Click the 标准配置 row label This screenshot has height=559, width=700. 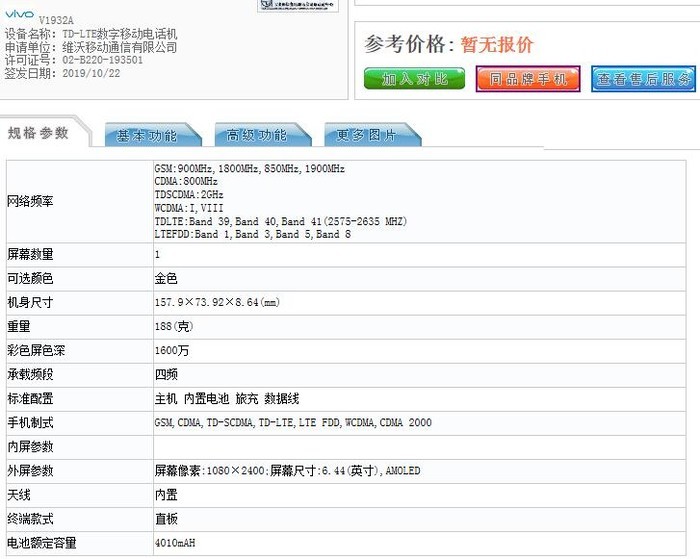coord(30,398)
